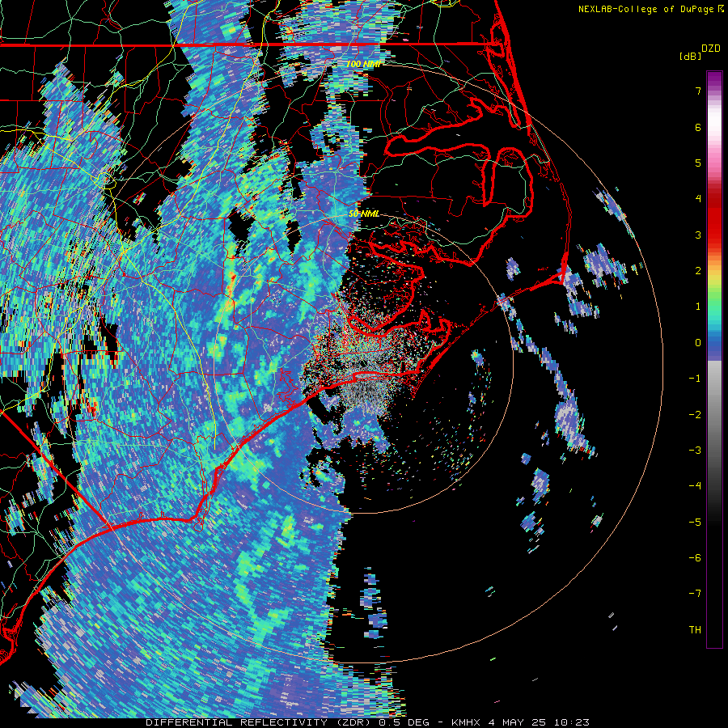The image size is (728, 728).
Task: Select the -1 dB scale label
Action: click(695, 379)
